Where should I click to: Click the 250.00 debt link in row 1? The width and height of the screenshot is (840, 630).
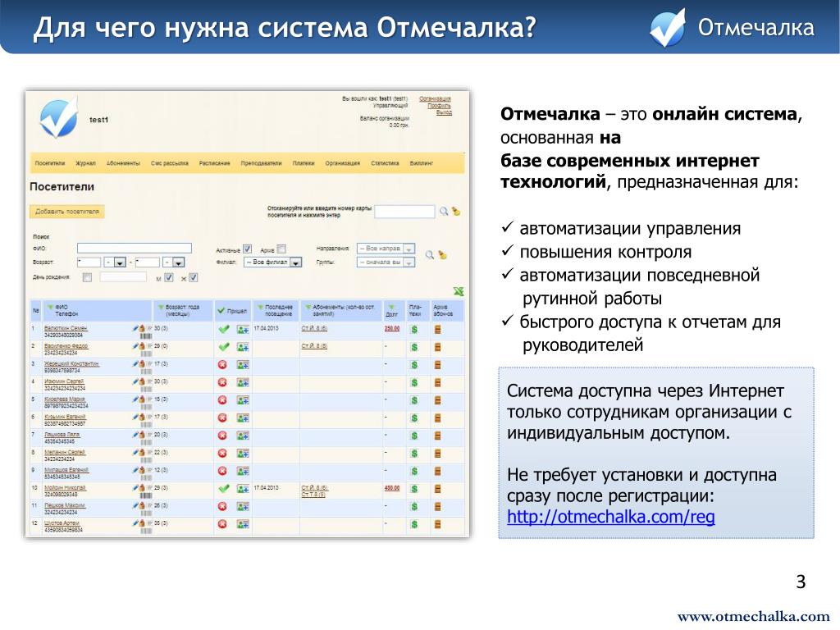pos(392,328)
